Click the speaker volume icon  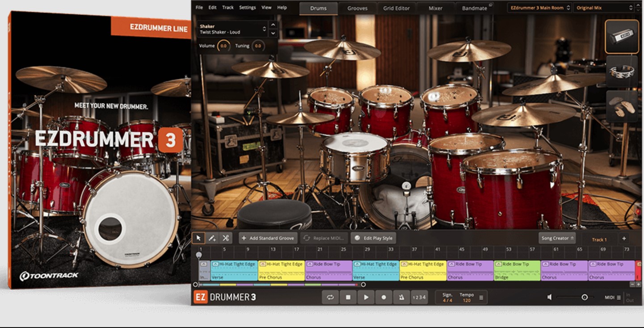click(550, 297)
